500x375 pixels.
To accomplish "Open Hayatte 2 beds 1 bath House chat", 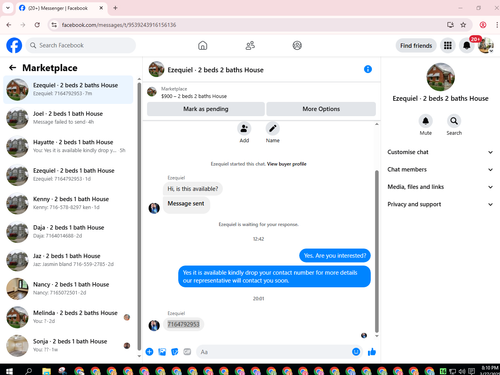I will [x=68, y=146].
